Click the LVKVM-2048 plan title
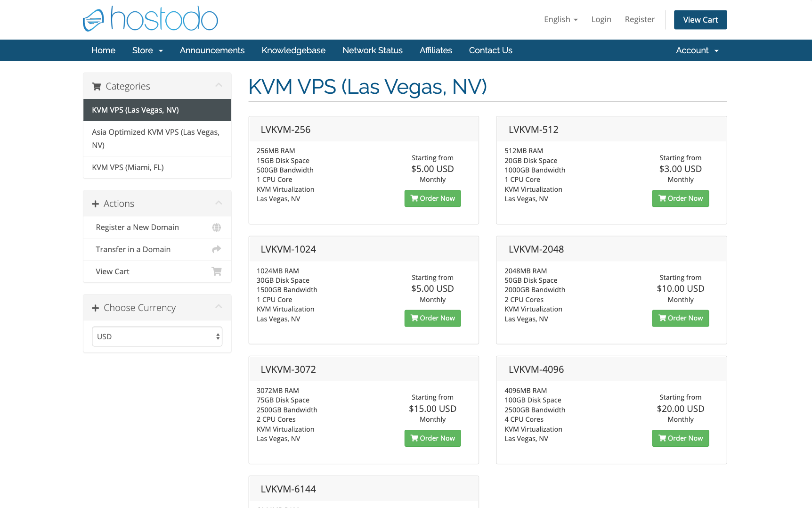The image size is (812, 508). 536,249
